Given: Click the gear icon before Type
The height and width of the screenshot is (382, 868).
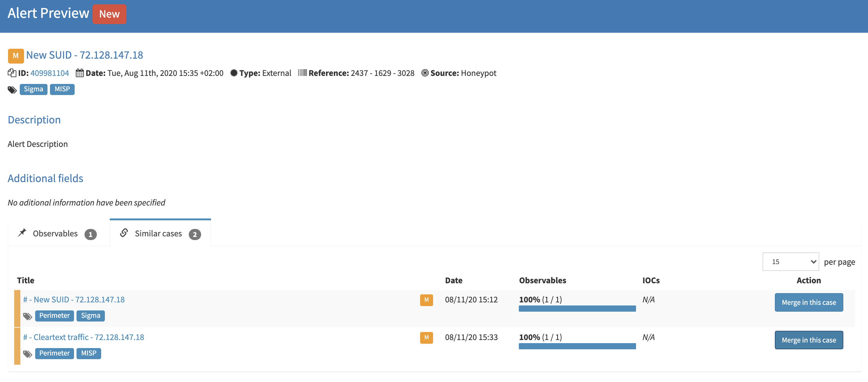Looking at the screenshot, I should coord(234,73).
